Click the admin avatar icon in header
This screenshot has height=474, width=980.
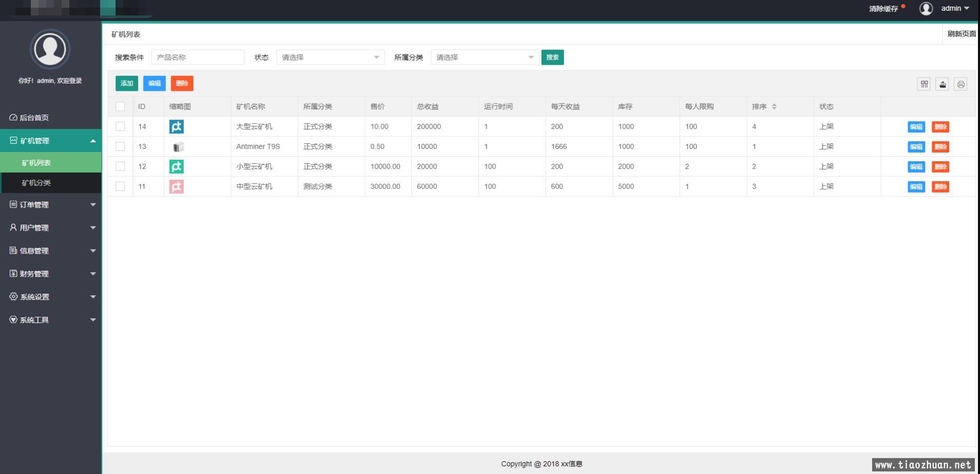tap(926, 9)
